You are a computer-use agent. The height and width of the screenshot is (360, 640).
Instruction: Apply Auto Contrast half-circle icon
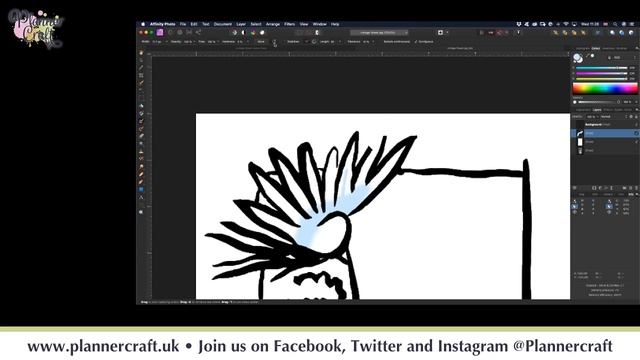(x=244, y=33)
